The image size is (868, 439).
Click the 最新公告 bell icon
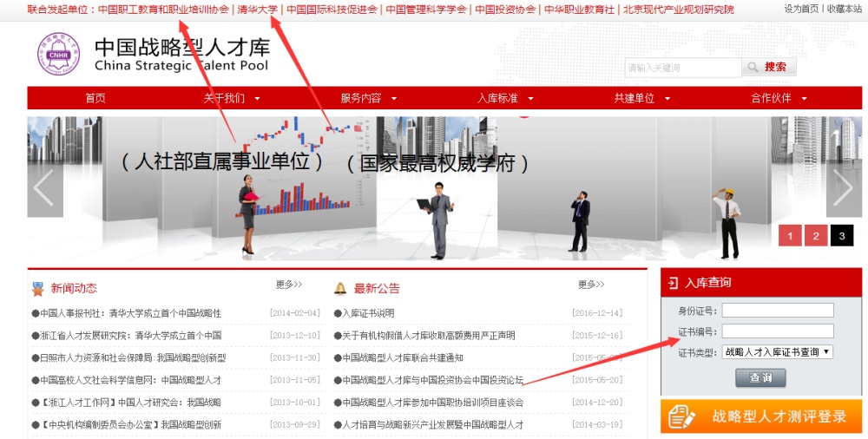tap(340, 289)
